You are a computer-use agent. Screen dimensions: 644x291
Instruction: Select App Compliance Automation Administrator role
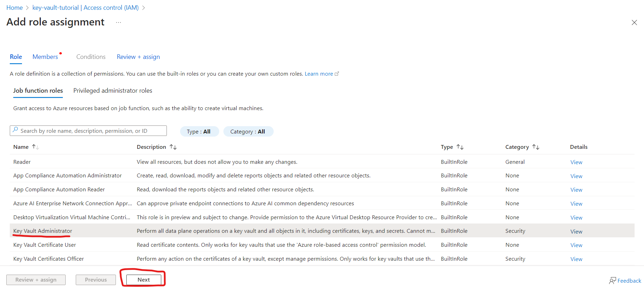click(x=322, y=175)
